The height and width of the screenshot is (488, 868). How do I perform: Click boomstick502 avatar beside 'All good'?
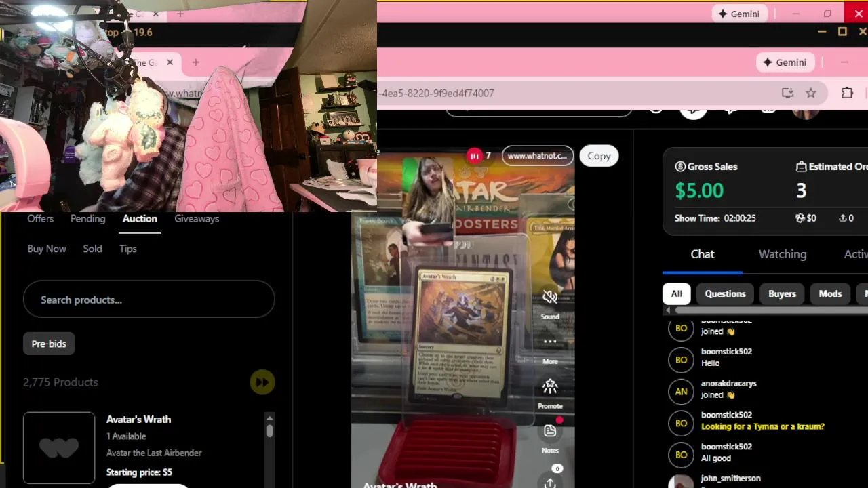pyautogui.click(x=682, y=455)
